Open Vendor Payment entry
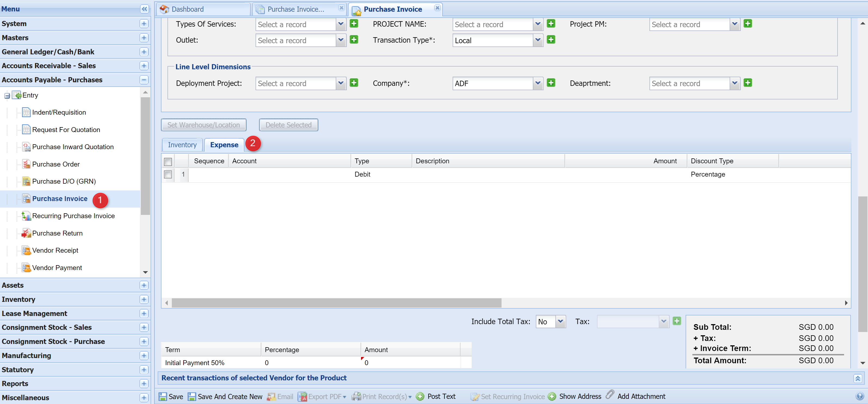The height and width of the screenshot is (404, 868). click(57, 268)
